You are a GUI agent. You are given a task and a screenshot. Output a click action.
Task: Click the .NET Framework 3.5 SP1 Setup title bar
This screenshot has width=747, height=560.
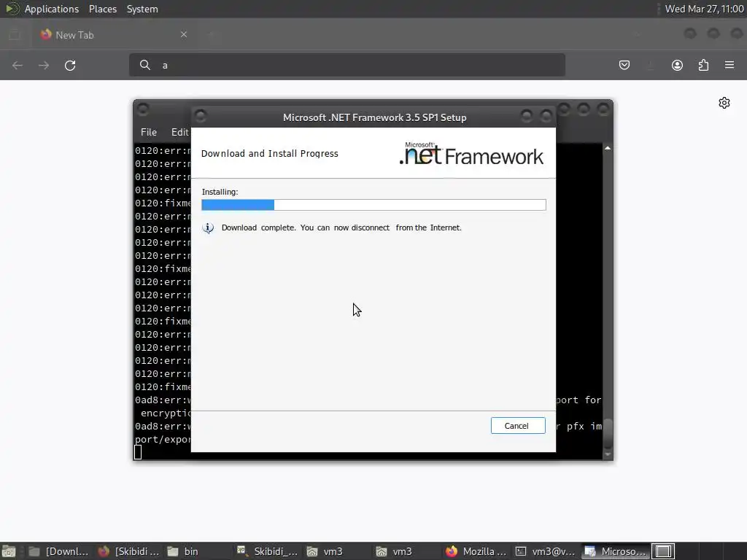[374, 117]
